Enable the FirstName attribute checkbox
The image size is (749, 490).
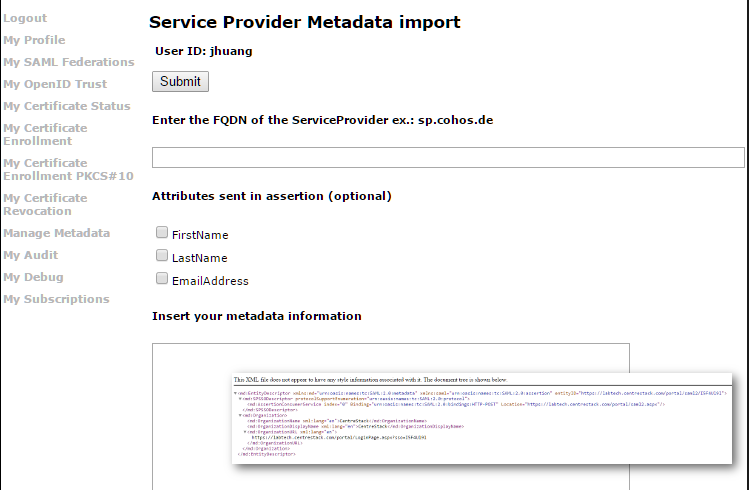coord(162,233)
